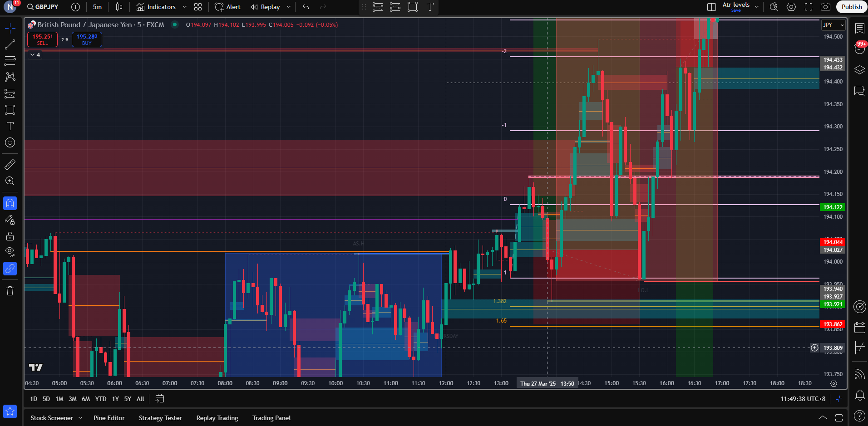
Task: Open the Alerts bell in right sidebar
Action: coord(859,395)
